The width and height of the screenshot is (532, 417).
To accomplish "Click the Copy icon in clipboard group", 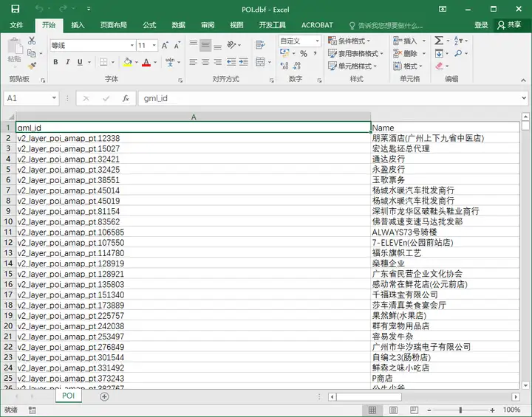I will pos(32,53).
